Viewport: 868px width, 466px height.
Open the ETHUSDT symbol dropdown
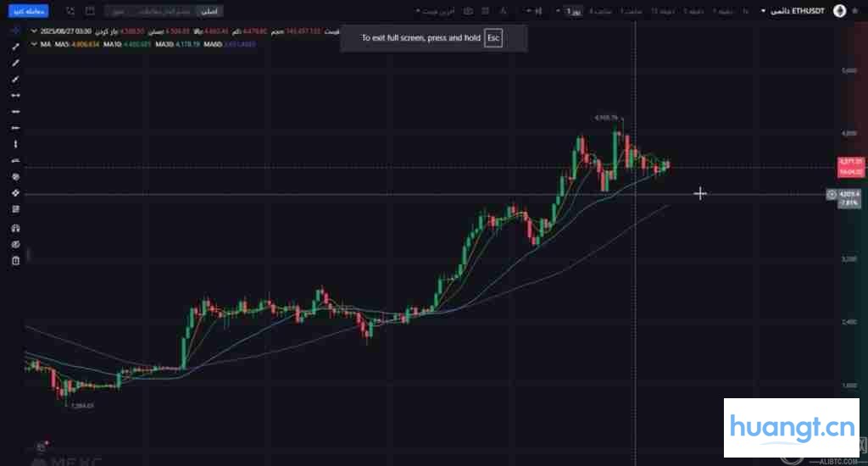[763, 11]
